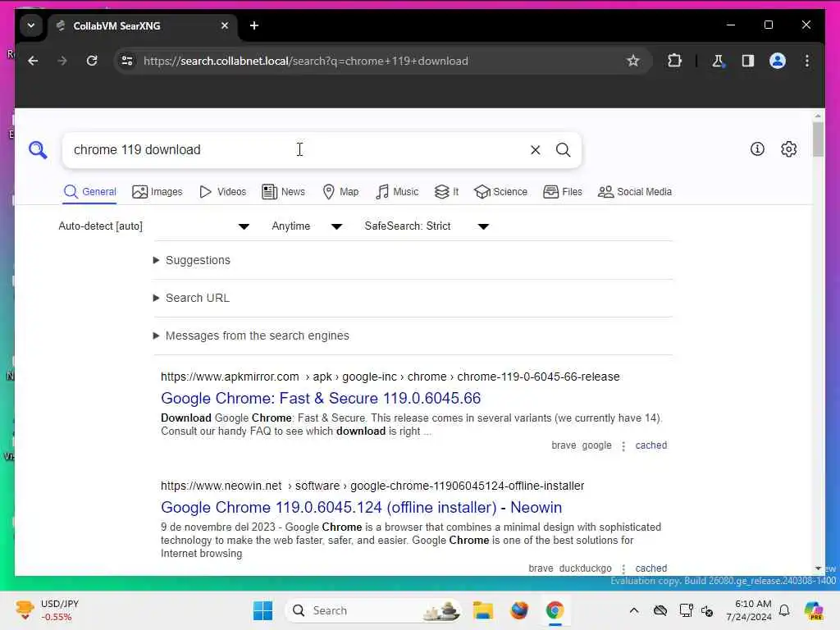Viewport: 840px width, 630px height.
Task: Go back to previous page
Action: [33, 61]
